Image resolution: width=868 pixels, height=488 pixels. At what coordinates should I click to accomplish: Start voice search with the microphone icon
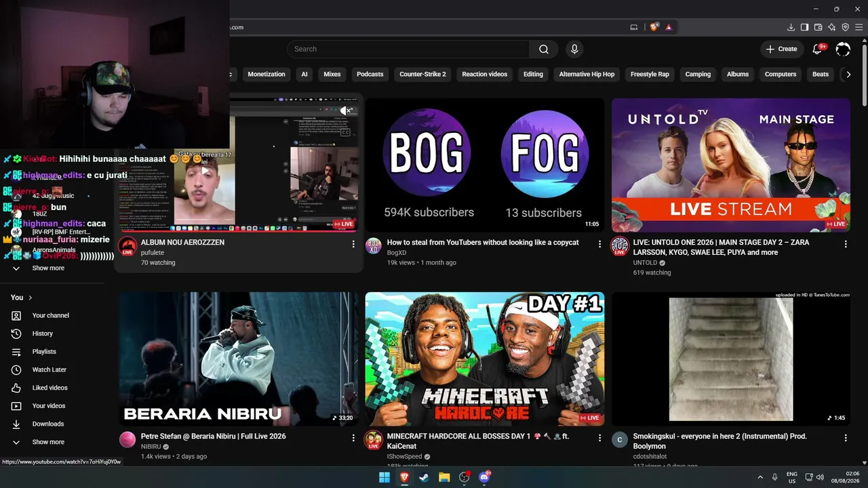(x=574, y=49)
